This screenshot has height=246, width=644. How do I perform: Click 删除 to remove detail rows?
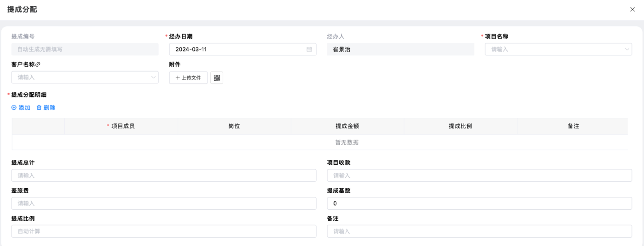click(46, 108)
